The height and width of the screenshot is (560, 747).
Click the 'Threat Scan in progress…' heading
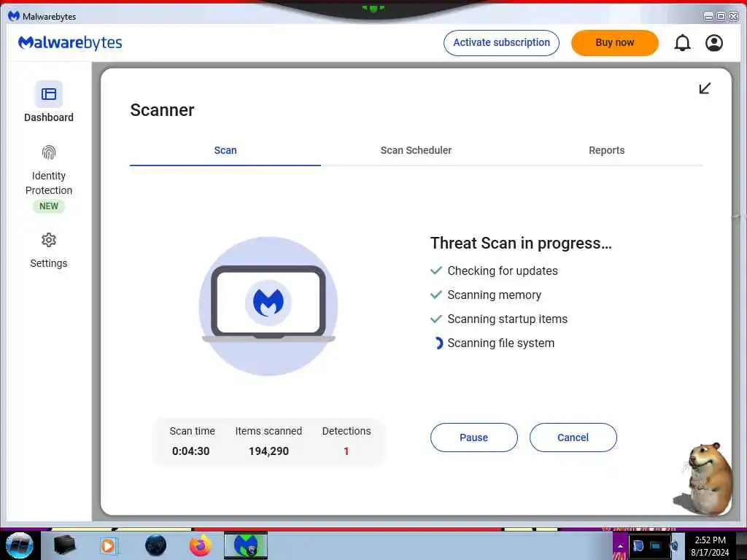[x=521, y=244]
